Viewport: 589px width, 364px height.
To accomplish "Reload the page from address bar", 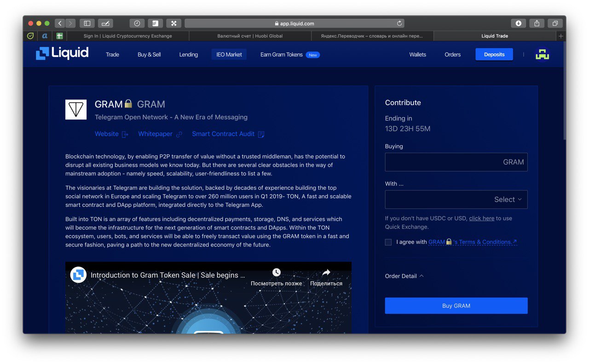I will click(399, 23).
